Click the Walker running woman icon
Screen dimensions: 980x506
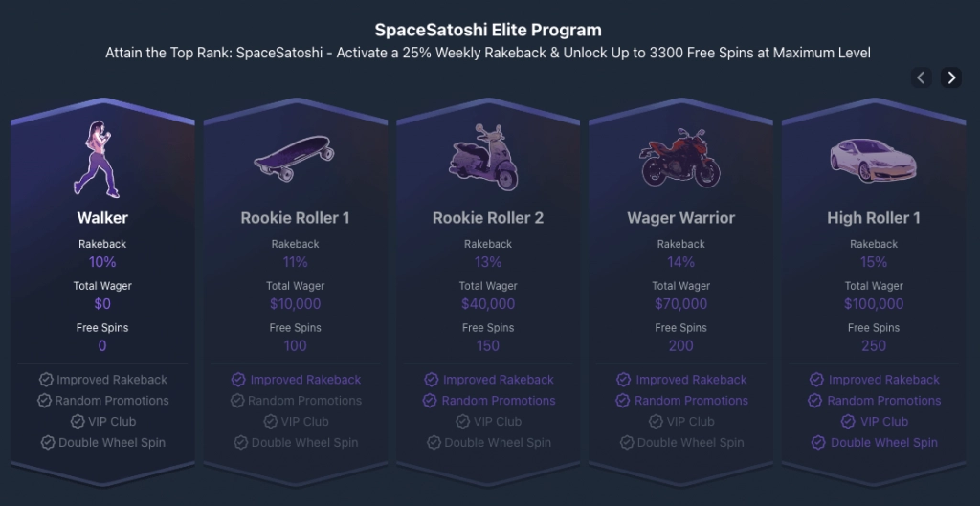97,160
